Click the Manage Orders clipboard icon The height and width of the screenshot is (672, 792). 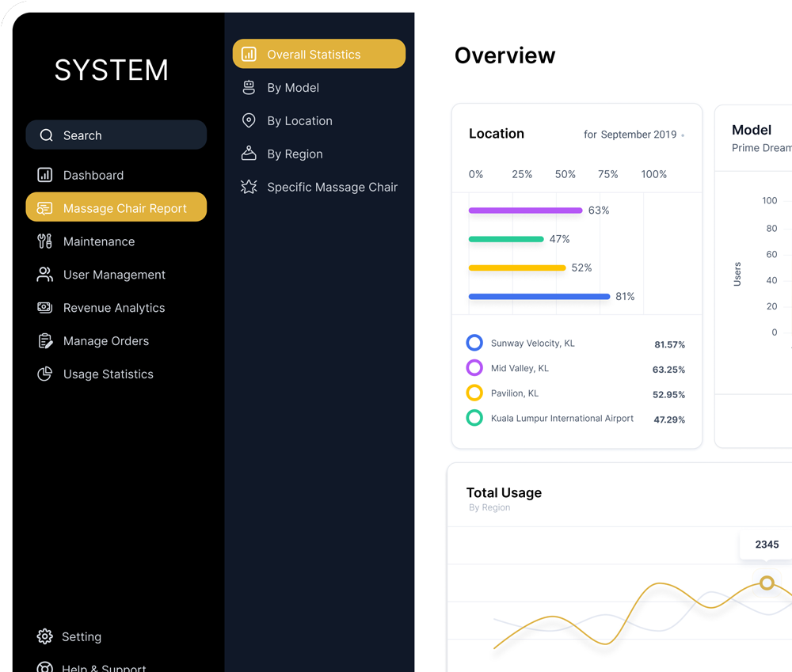[45, 341]
